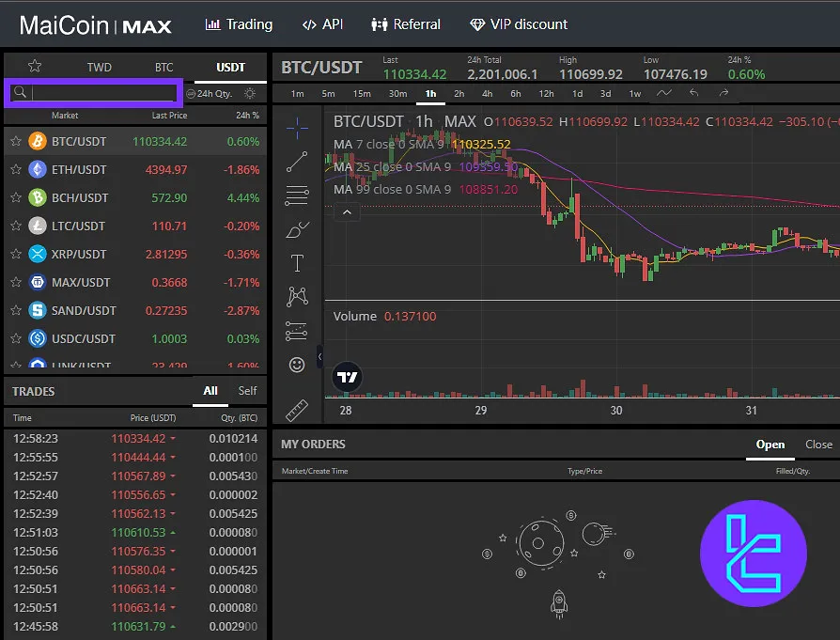Click the SAND coin icon in SAND/USDT row

click(x=38, y=310)
